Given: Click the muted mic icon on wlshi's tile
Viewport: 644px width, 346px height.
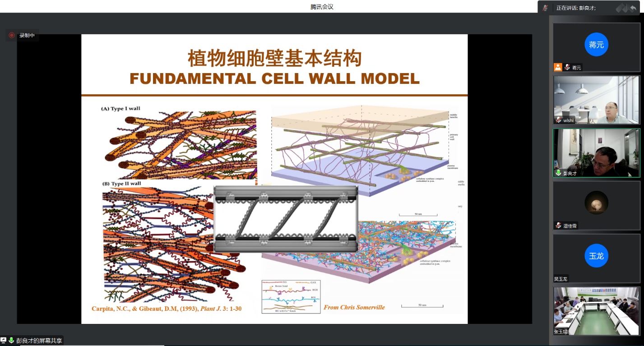Looking at the screenshot, I should click(558, 120).
